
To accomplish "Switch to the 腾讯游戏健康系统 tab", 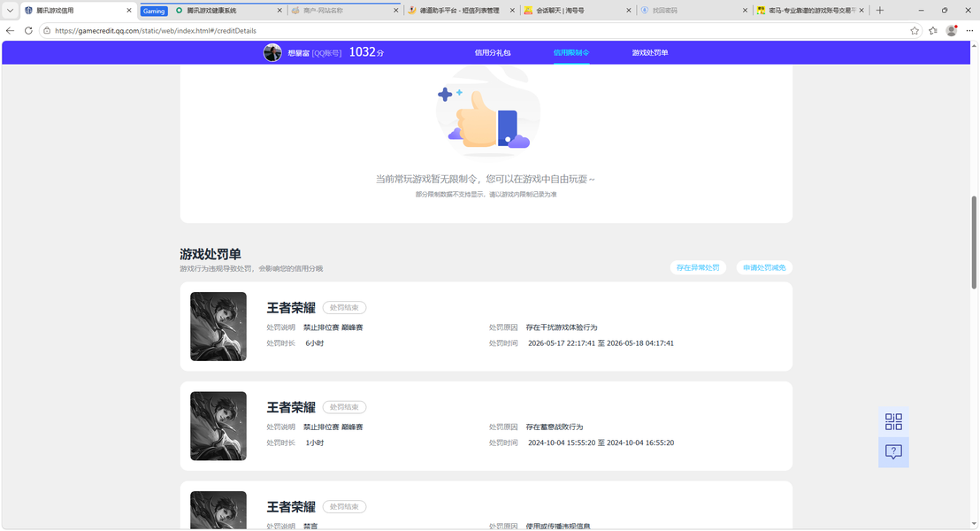I will tap(228, 10).
